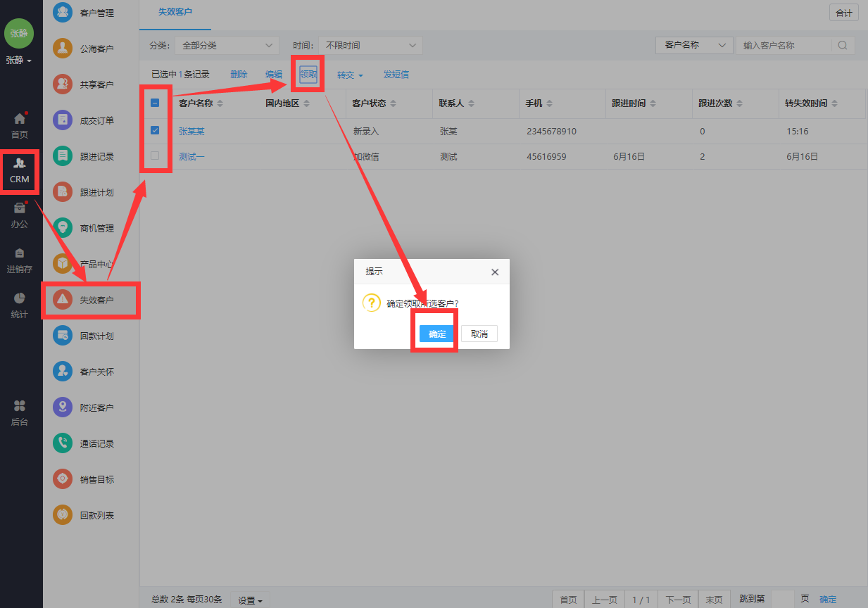This screenshot has height=608, width=868.
Task: Go to 首页 pagination button
Action: coord(569,600)
